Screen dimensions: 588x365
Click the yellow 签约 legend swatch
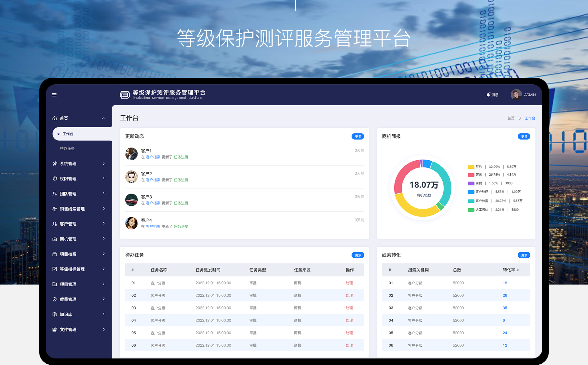tap(471, 167)
